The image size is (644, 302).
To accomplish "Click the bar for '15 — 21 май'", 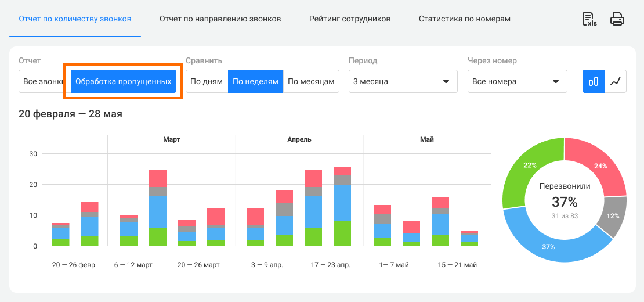I will click(x=440, y=221).
